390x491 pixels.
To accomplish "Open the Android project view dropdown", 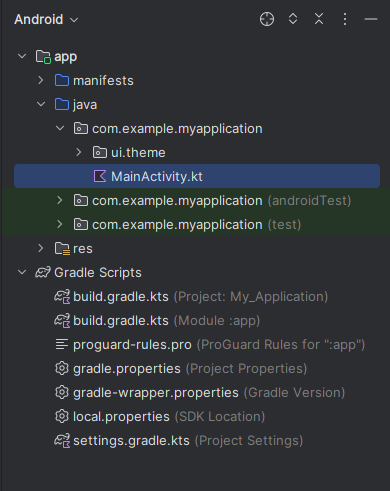I will pyautogui.click(x=46, y=19).
